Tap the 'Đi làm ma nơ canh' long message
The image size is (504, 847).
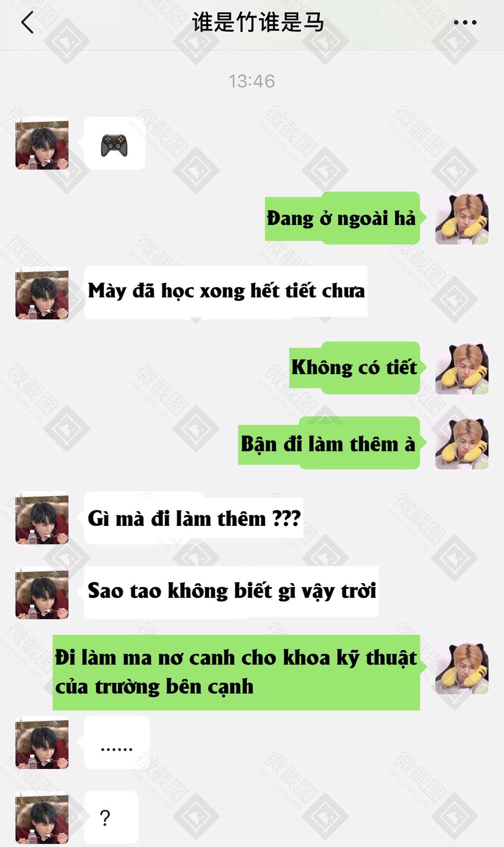point(236,673)
